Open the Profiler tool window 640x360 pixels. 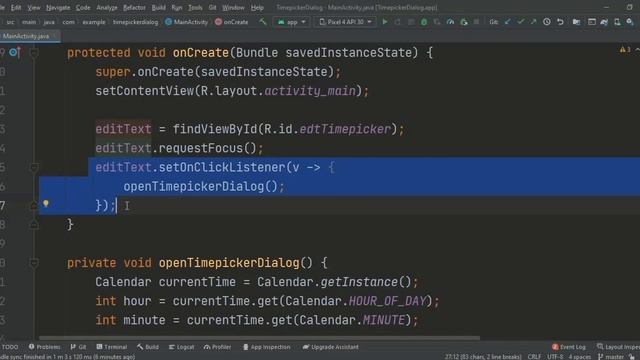pyautogui.click(x=218, y=347)
